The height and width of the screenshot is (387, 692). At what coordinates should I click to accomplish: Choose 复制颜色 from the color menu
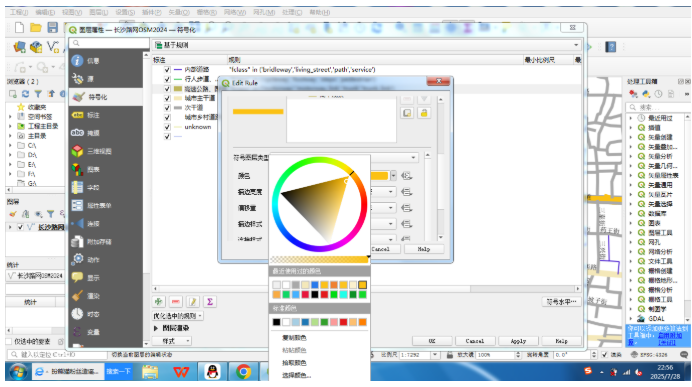(294, 338)
